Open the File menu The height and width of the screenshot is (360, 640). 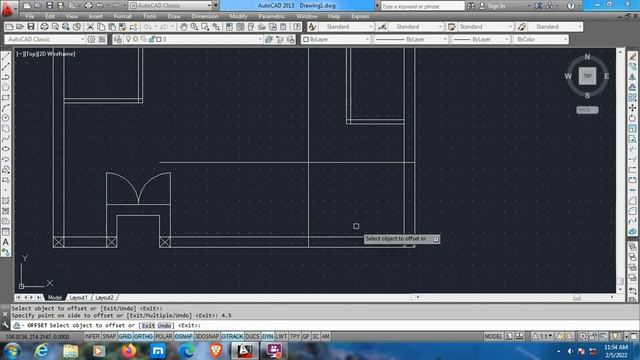click(30, 16)
